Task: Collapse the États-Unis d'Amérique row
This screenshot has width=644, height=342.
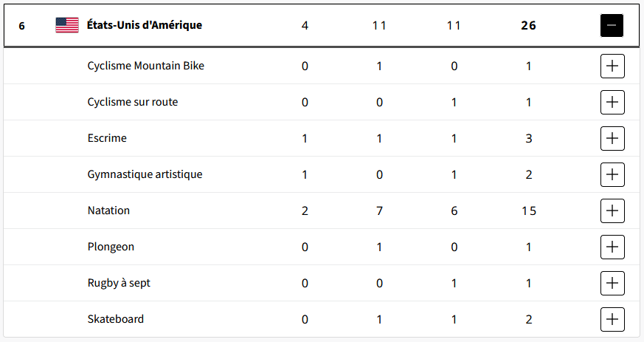Action: pos(612,26)
